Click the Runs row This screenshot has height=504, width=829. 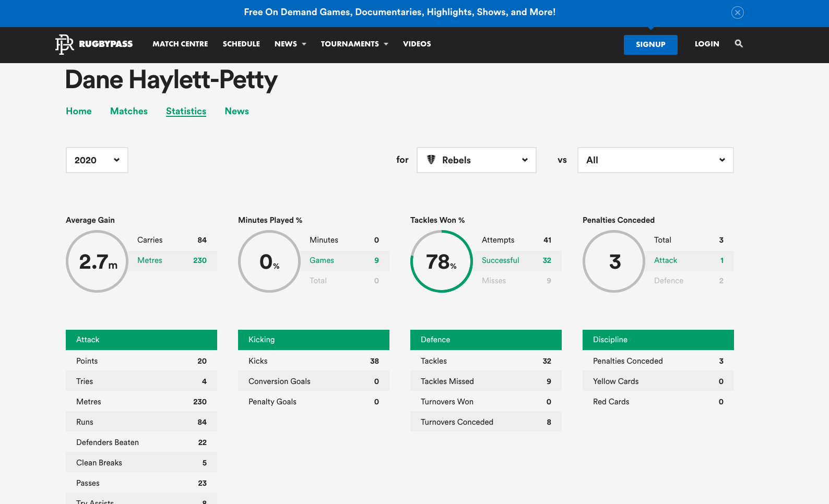(x=141, y=422)
